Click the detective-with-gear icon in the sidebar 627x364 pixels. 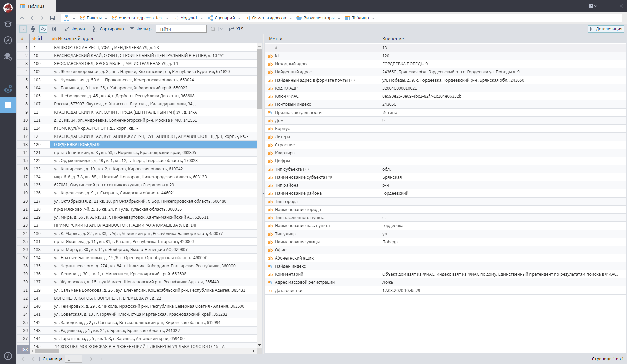pos(8,57)
